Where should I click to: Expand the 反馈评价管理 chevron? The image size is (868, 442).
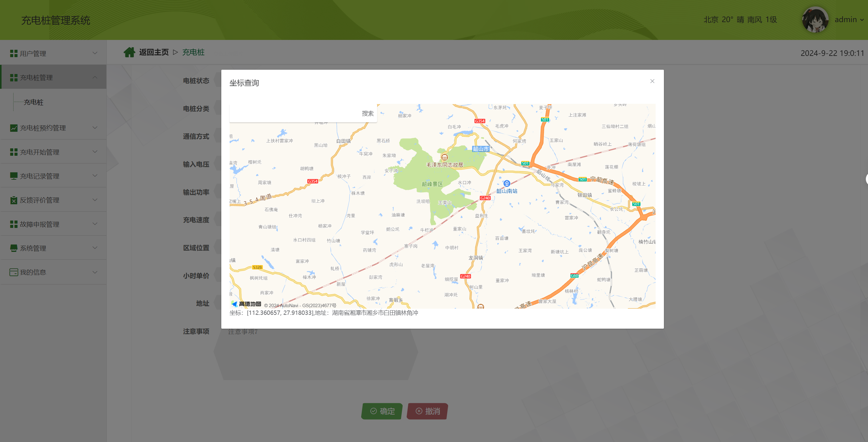(95, 200)
